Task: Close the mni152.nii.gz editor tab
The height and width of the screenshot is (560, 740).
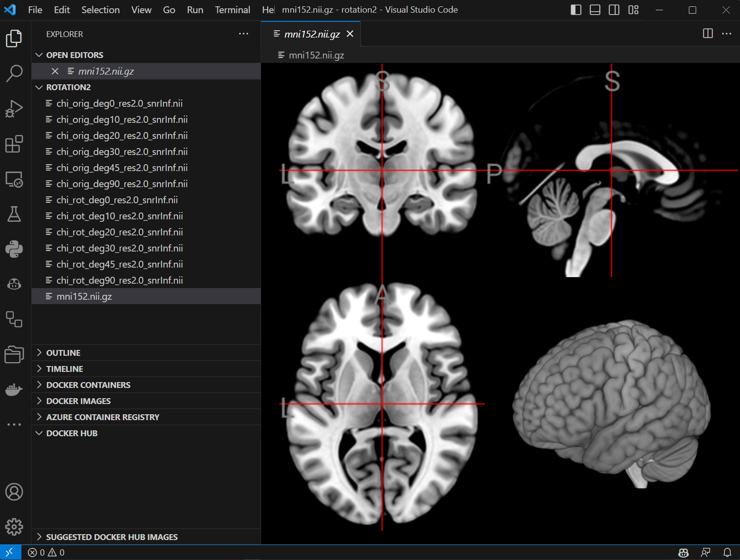Action: tap(350, 34)
